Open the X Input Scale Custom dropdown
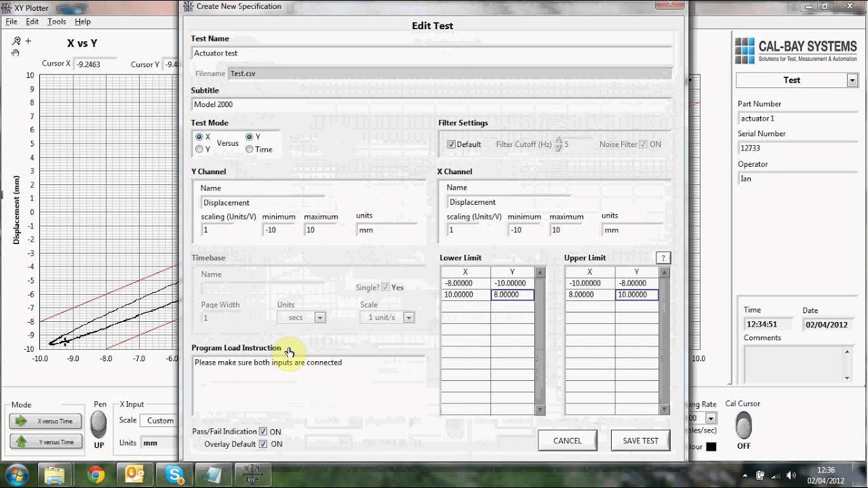The image size is (868, 488). (161, 420)
